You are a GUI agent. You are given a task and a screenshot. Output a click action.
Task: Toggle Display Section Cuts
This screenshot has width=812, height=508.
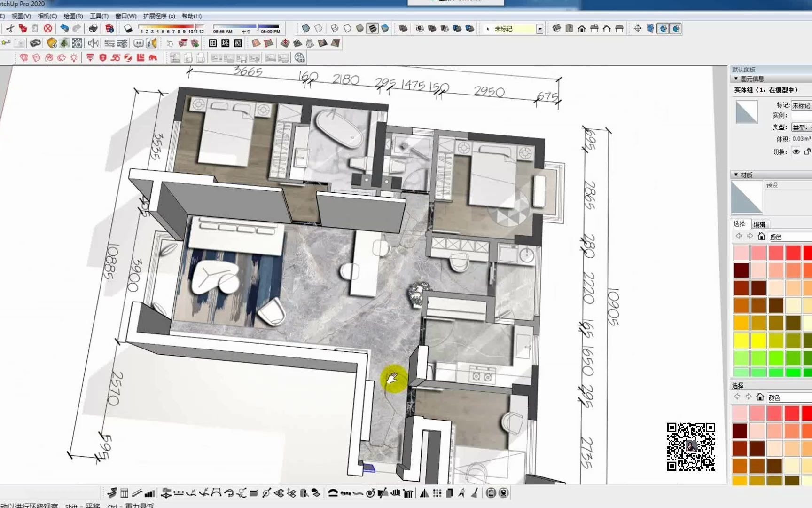(663, 29)
